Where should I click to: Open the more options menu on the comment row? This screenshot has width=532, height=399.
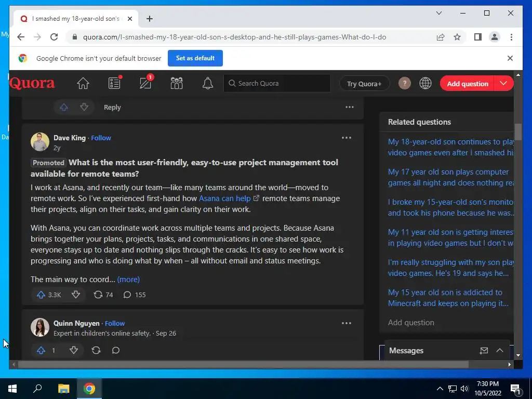[350, 107]
